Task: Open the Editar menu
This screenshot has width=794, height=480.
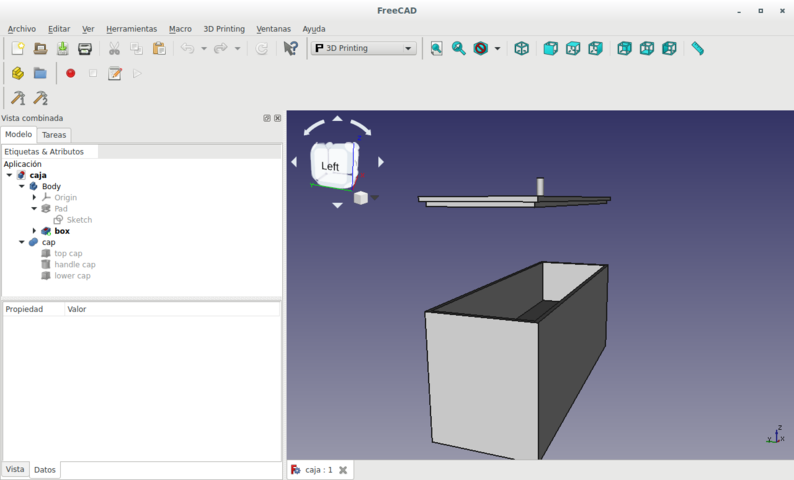Action: click(59, 29)
